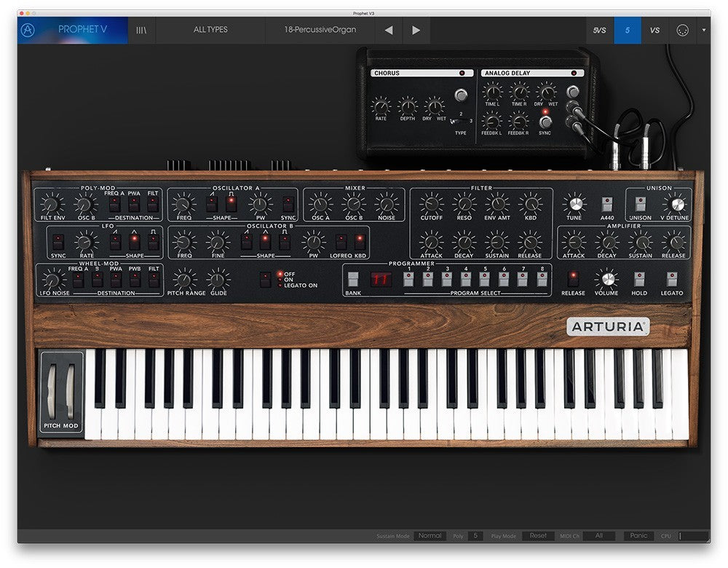Expand the toolbar dropdown arrow at far right

pyautogui.click(x=704, y=30)
